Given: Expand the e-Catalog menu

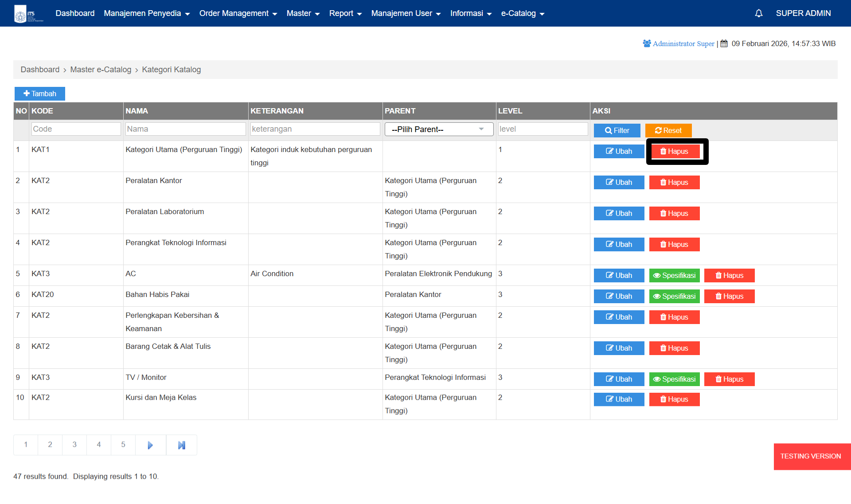Looking at the screenshot, I should 523,13.
